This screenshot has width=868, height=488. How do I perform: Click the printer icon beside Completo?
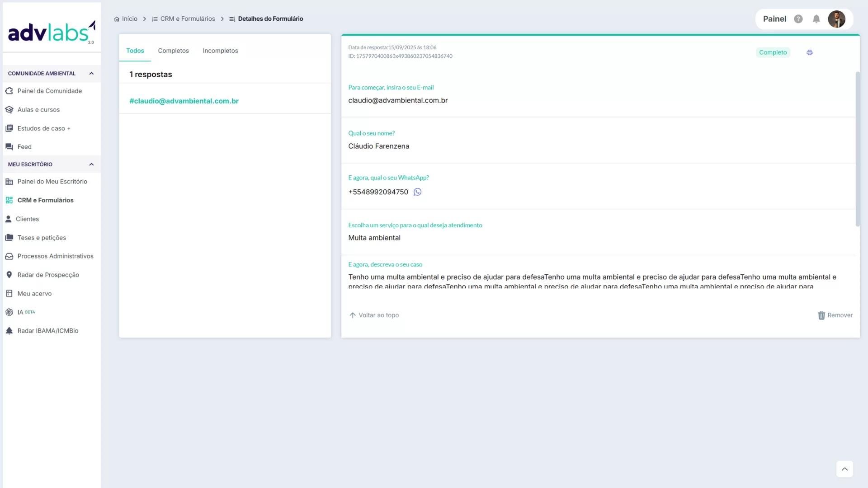(x=809, y=52)
